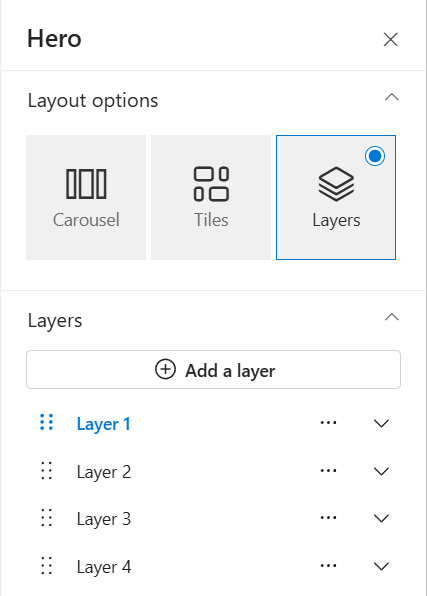Expand Layer 2 details chevron
The width and height of the screenshot is (427, 596).
pos(381,471)
